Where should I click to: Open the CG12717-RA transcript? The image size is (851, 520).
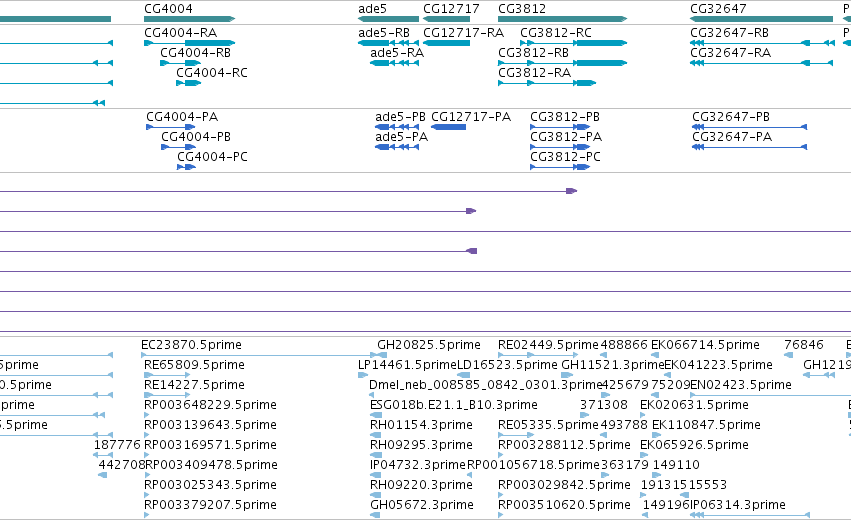click(463, 33)
